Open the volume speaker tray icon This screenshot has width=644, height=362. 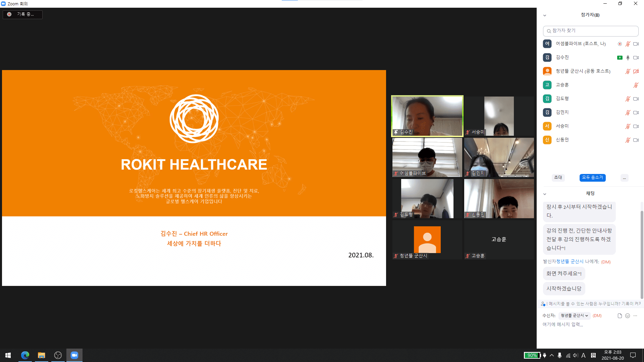tap(576, 355)
